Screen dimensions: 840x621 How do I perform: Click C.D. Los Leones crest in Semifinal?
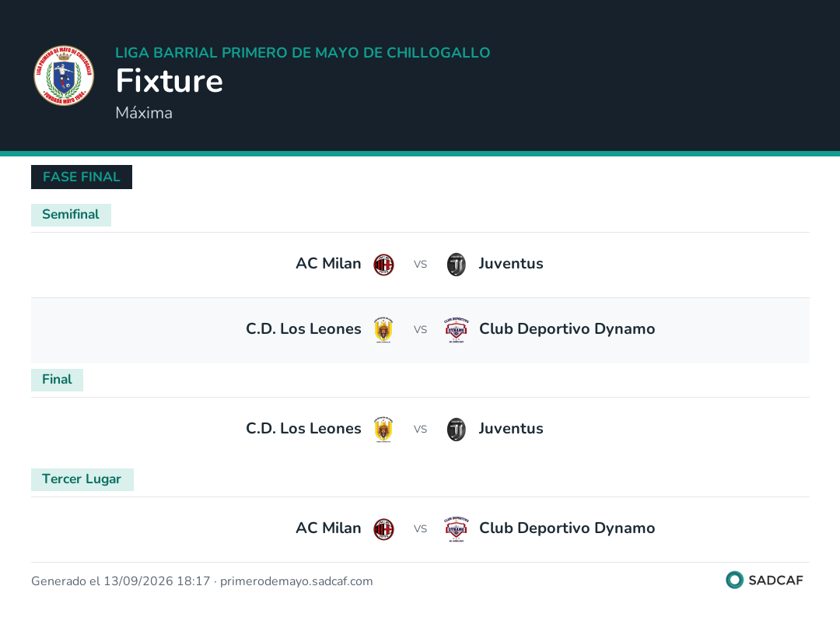[x=383, y=329]
